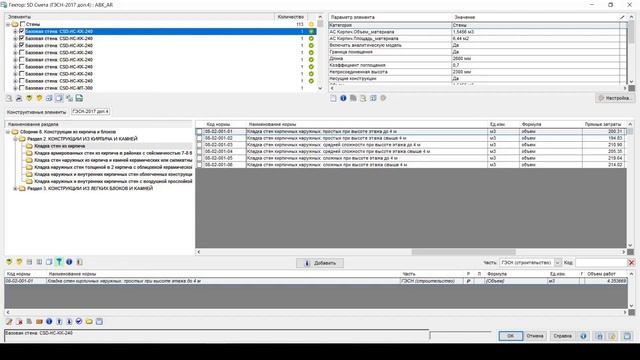The width and height of the screenshot is (640, 360).
Task: Switch to the Конструктивные элементы tab
Action: 36,112
